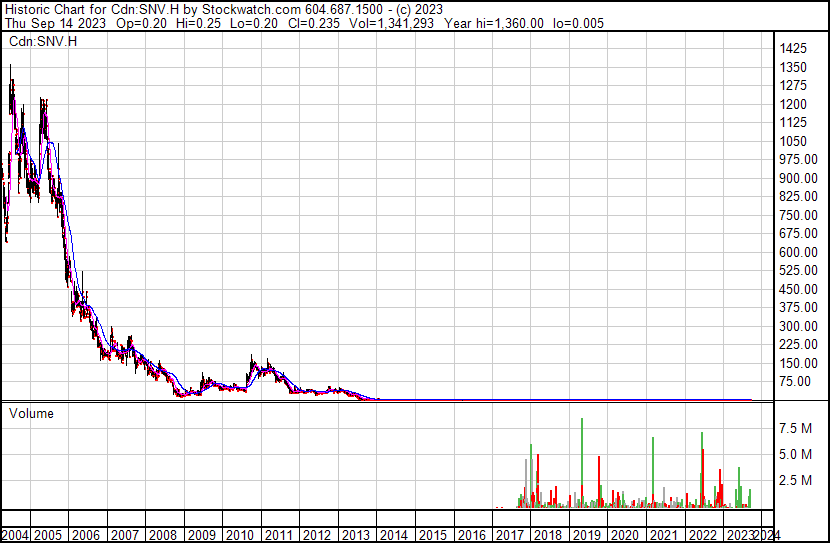Select the 2.5 M volume axis label

[x=796, y=481]
